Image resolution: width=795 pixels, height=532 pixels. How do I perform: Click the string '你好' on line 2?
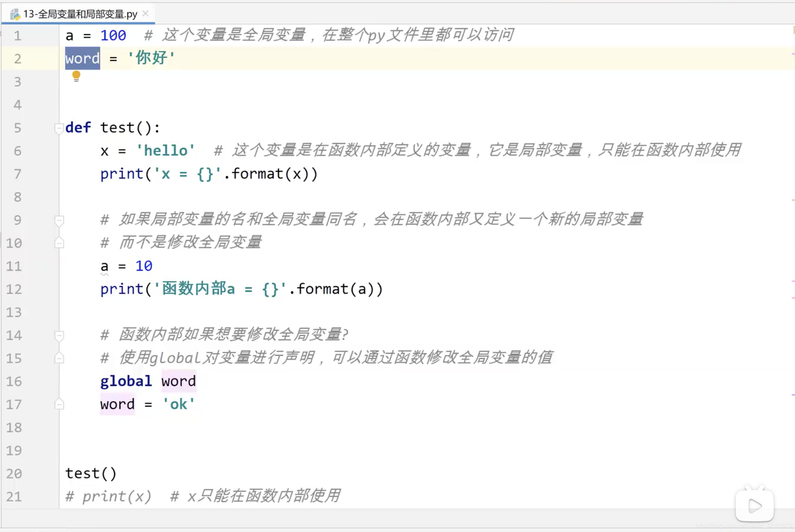(x=151, y=58)
